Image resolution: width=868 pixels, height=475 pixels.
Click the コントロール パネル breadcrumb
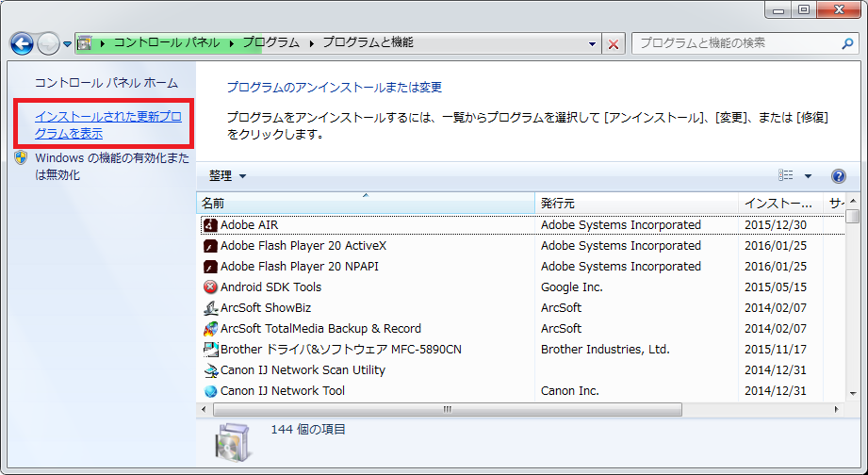point(167,43)
